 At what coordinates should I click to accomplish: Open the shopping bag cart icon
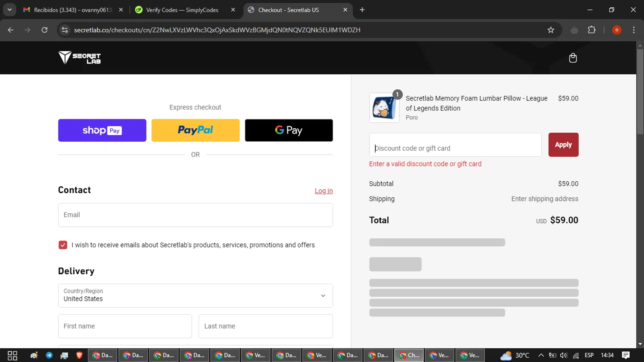[573, 58]
